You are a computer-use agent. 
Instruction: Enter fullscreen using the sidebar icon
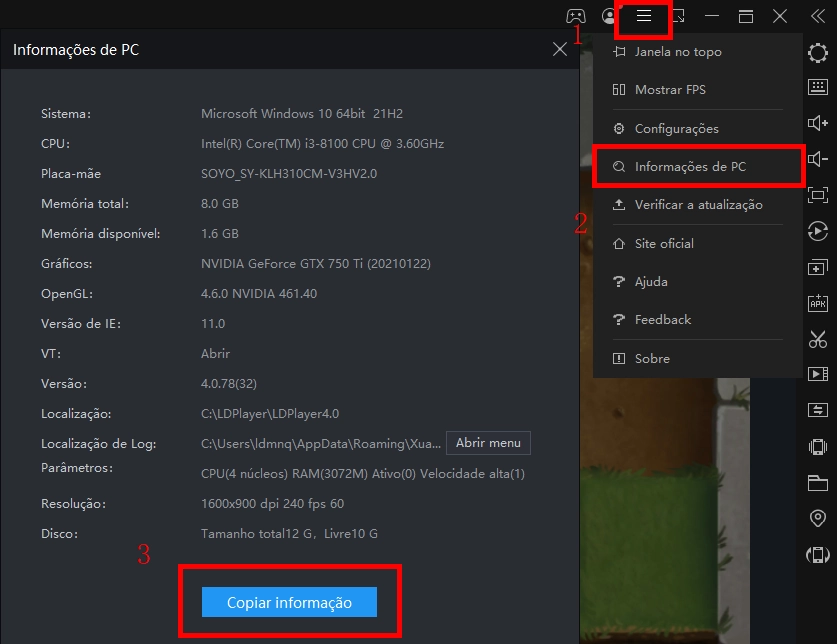[818, 195]
